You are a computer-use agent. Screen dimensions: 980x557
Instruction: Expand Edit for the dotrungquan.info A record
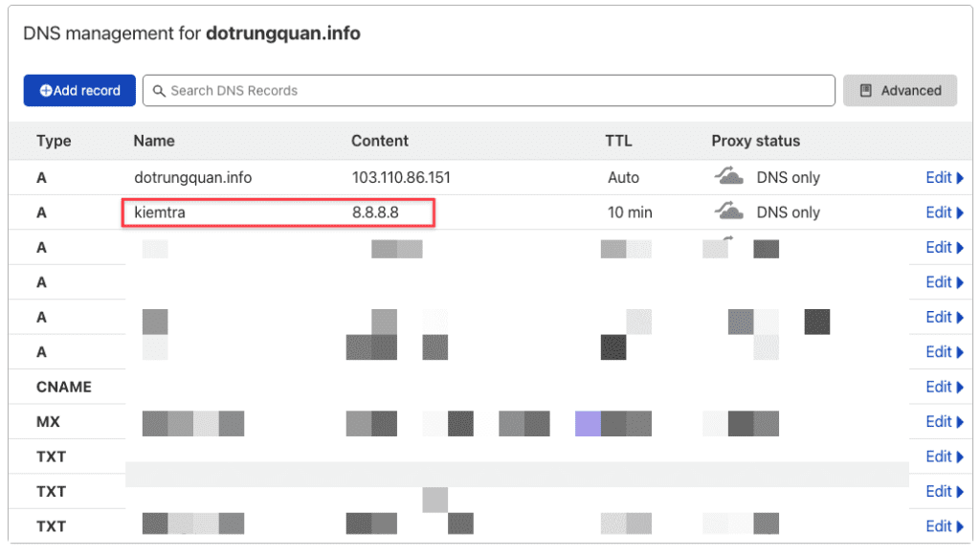coord(944,177)
